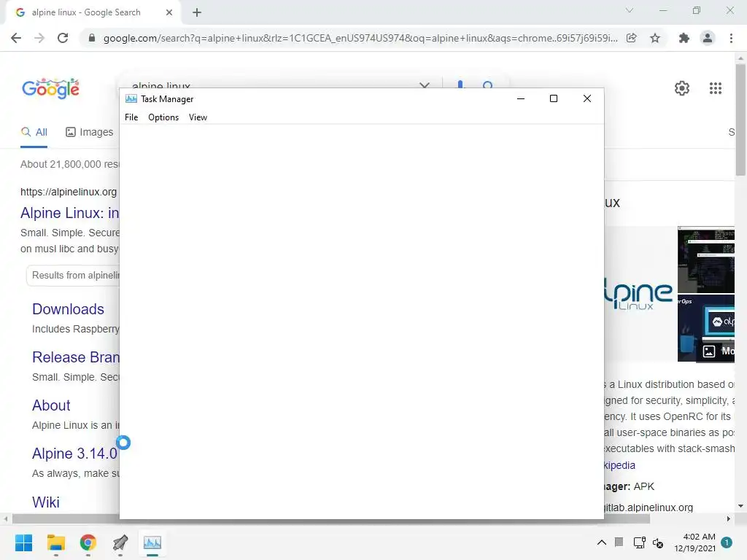Click the gray square tray icon
The image size is (747, 560).
[x=619, y=542]
